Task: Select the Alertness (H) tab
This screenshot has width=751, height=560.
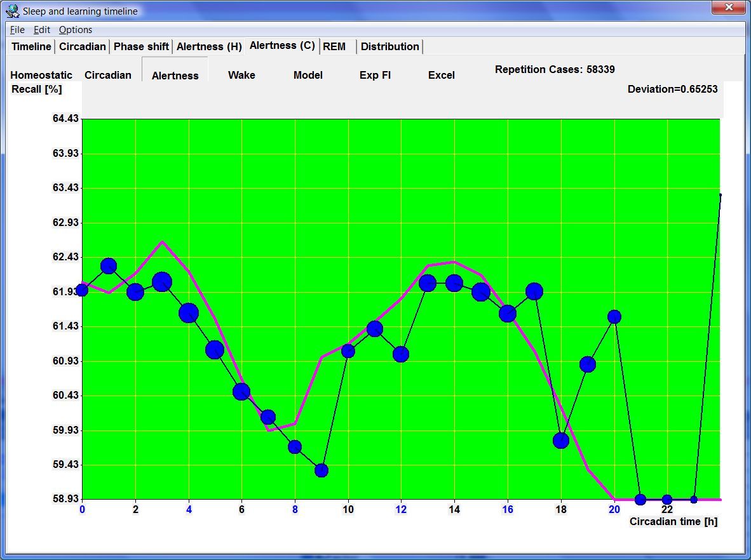Action: (209, 46)
